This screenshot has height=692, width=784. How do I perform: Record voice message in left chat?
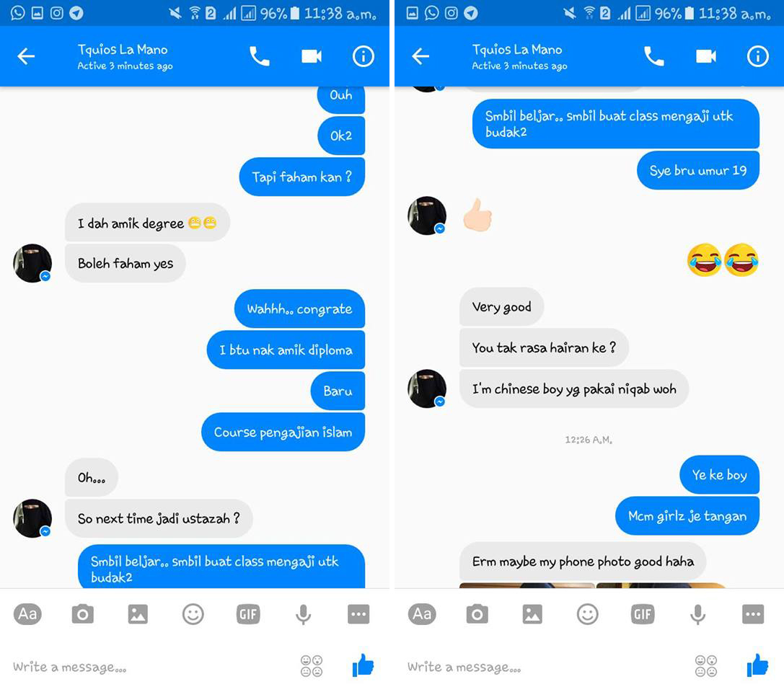click(x=303, y=614)
